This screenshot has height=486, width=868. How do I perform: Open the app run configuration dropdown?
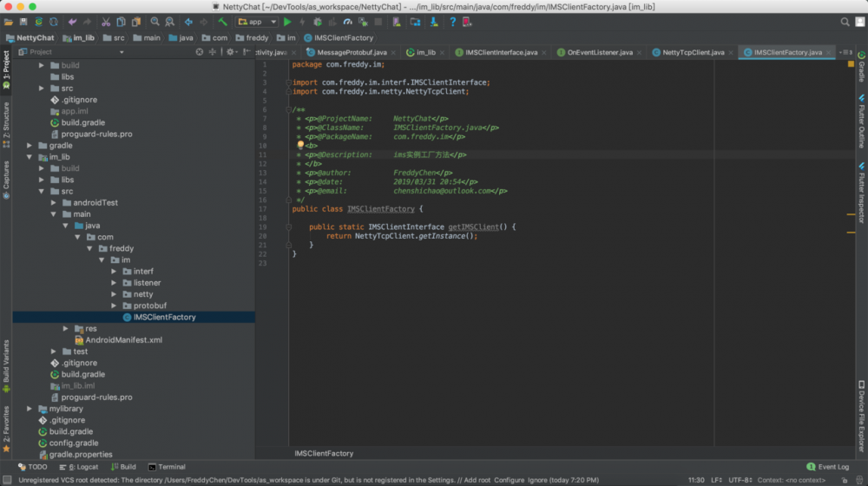(258, 22)
